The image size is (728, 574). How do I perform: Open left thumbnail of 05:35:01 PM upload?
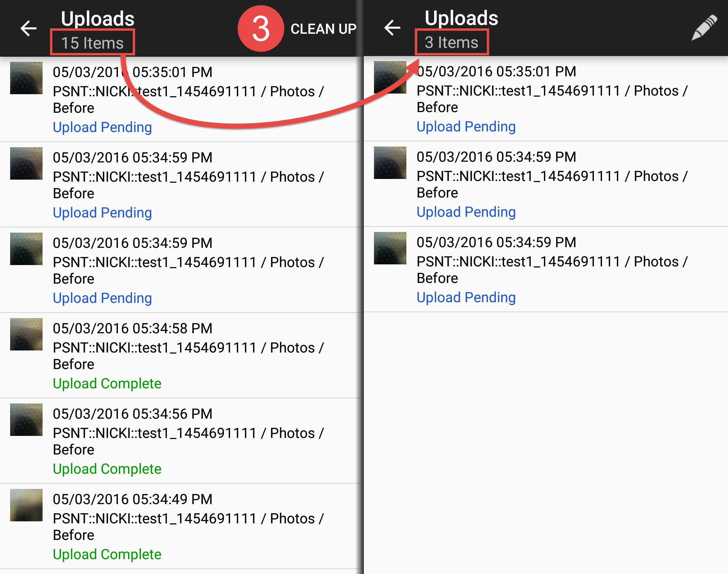26,78
